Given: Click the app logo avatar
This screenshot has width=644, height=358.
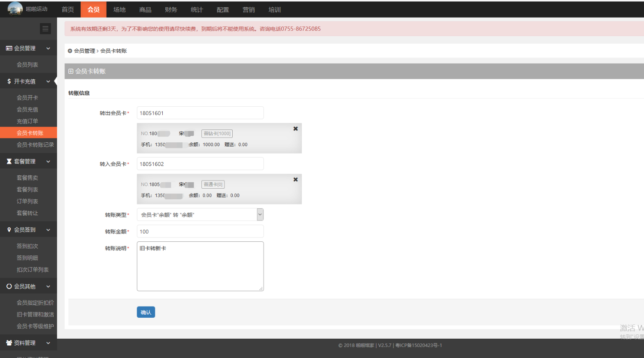Looking at the screenshot, I should 15,9.
